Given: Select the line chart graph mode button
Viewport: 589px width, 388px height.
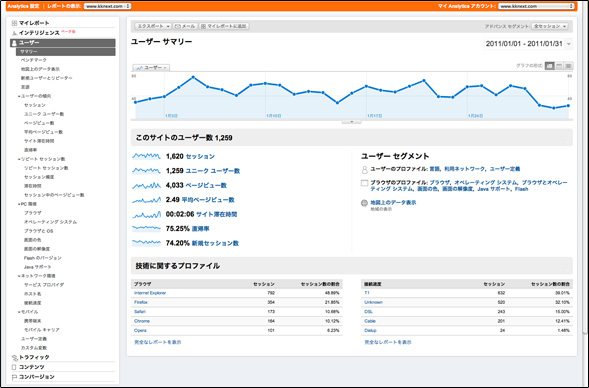Looking at the screenshot, I should tap(550, 66).
